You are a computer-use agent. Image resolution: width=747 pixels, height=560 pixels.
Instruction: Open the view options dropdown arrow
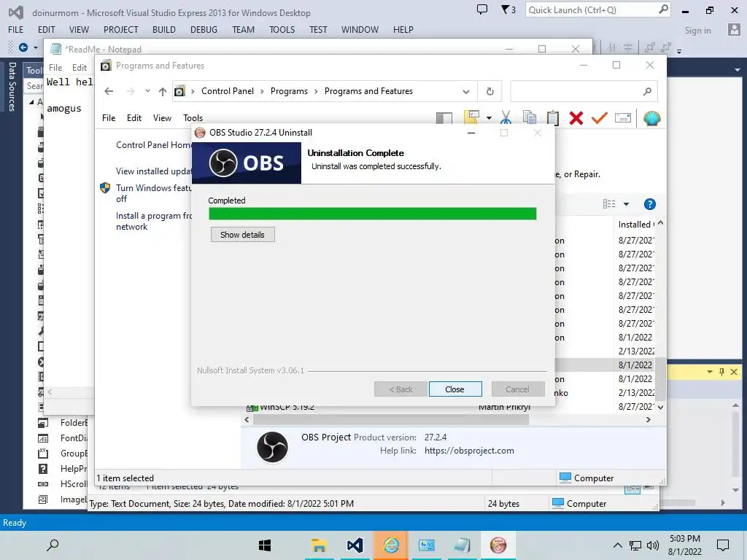pyautogui.click(x=627, y=204)
